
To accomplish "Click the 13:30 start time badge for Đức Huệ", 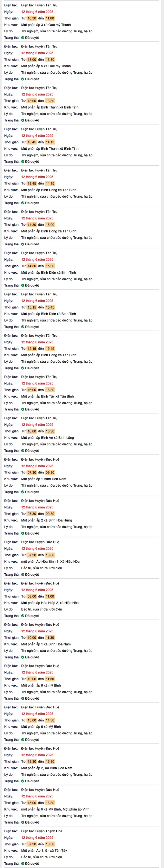I will [x=32, y=761].
